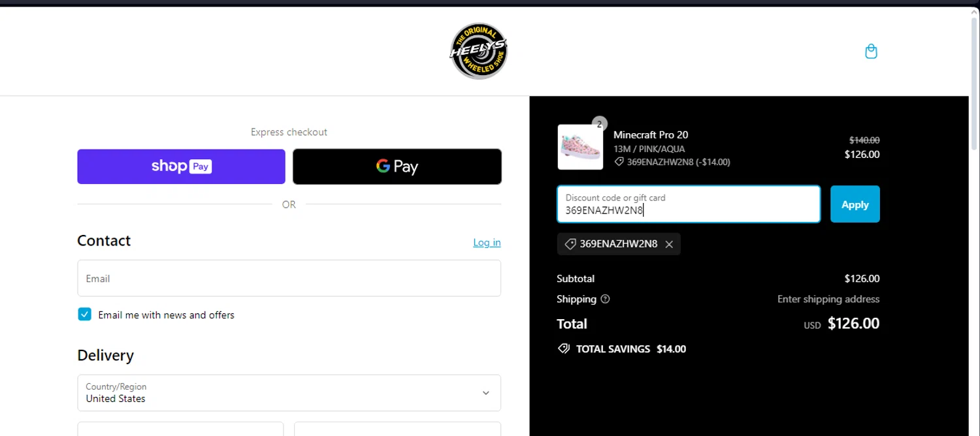
Task: Click the Express checkout heading
Action: point(289,132)
